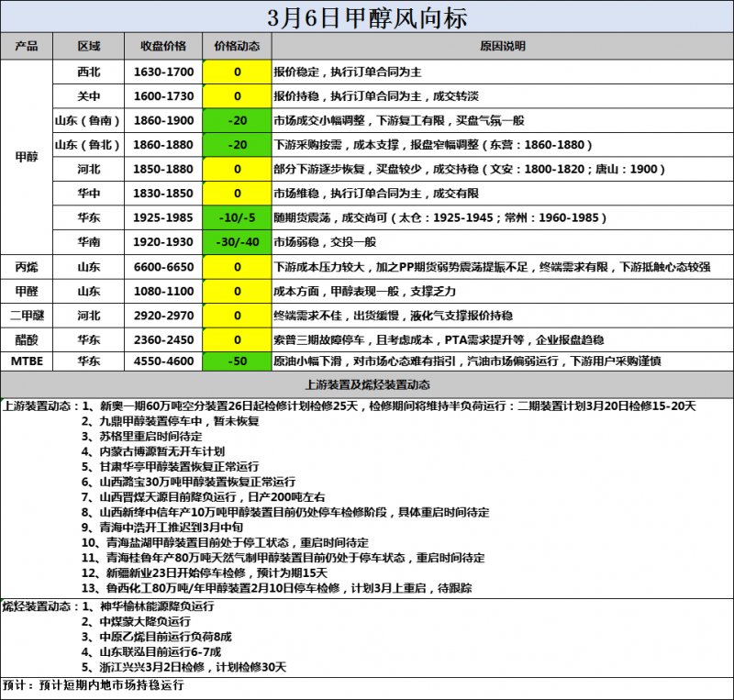Click the 甲醛 product cell
734x700 pixels.
click(27, 292)
